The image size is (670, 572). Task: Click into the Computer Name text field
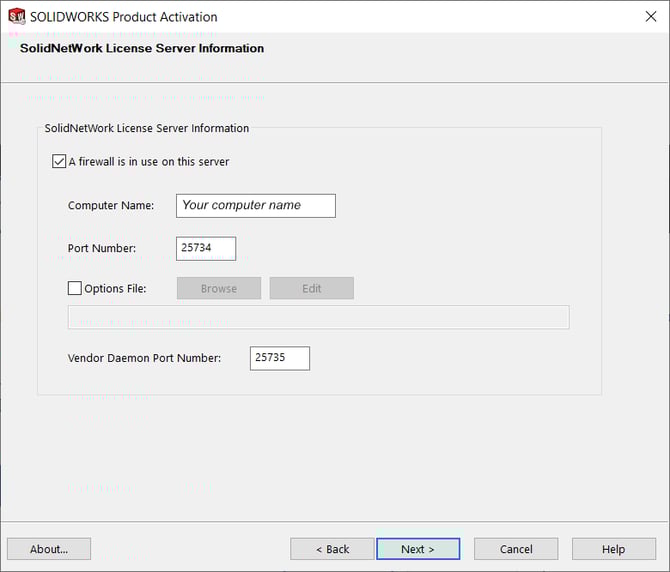[255, 205]
